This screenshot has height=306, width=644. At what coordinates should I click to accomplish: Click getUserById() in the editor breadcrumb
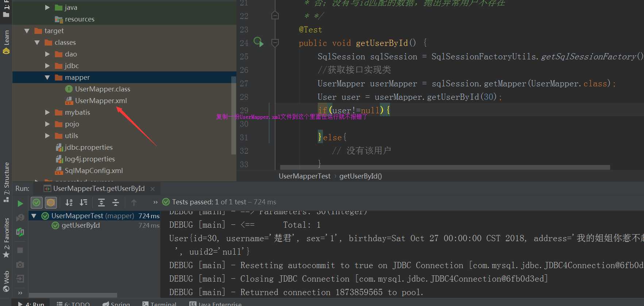pos(360,176)
